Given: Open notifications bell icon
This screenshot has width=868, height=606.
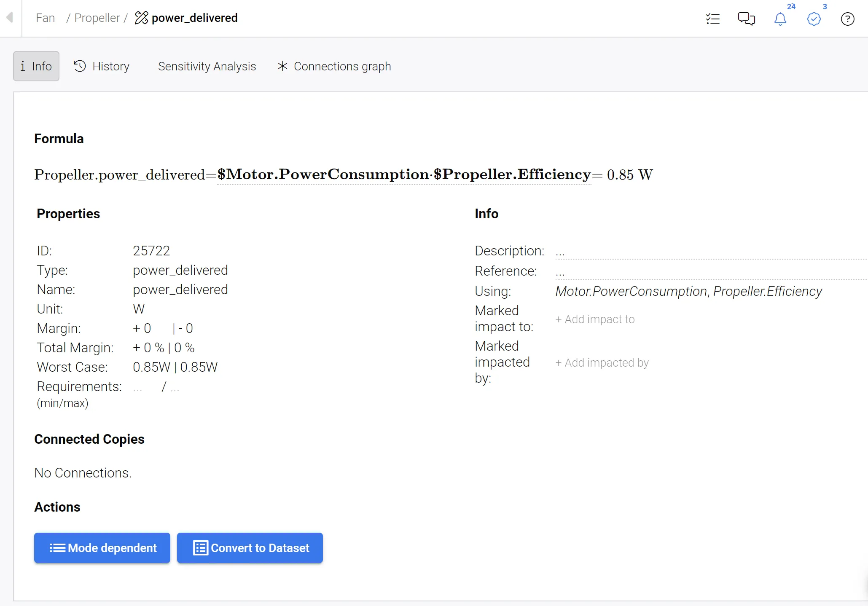Looking at the screenshot, I should point(780,19).
